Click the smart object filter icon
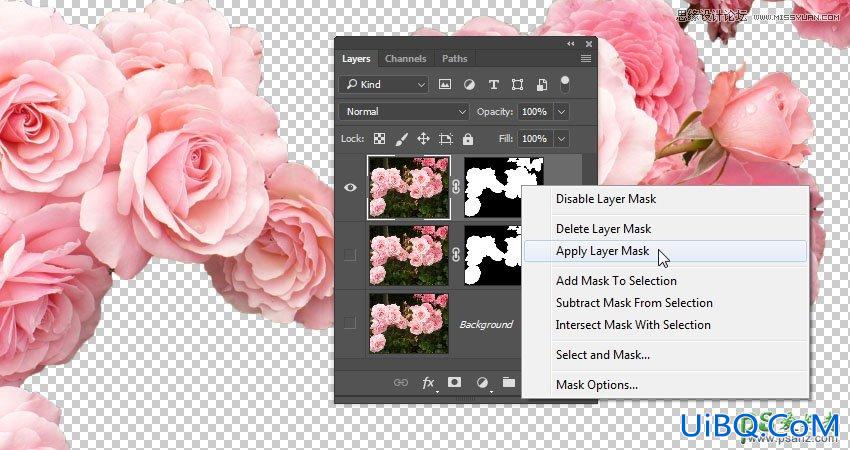Screen dimensions: 850x450 pyautogui.click(x=541, y=85)
